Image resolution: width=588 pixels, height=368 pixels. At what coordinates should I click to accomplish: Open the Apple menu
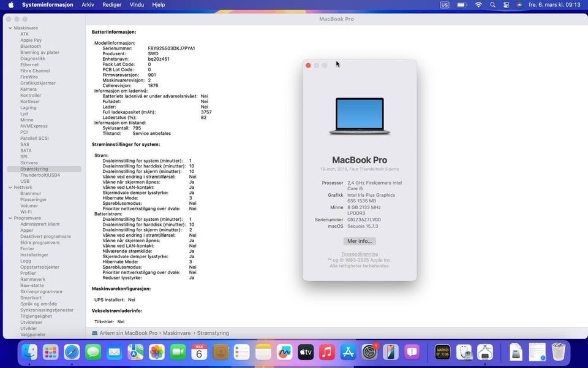pos(11,5)
